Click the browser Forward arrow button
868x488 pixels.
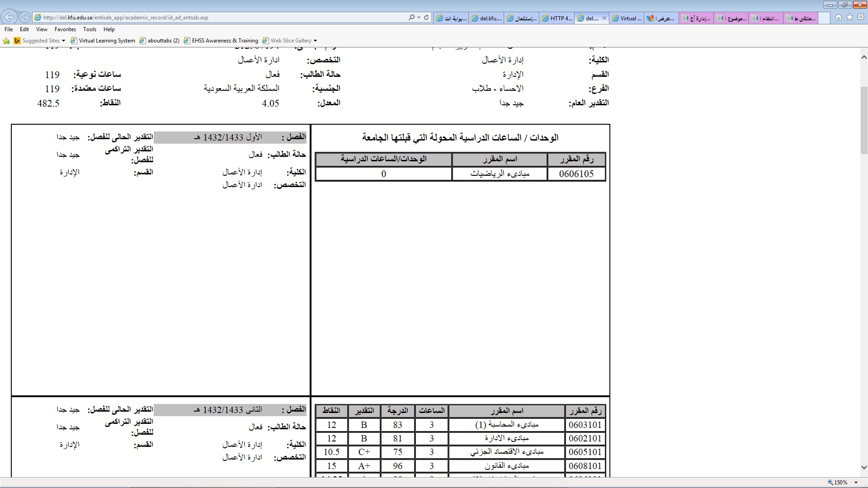coord(25,17)
